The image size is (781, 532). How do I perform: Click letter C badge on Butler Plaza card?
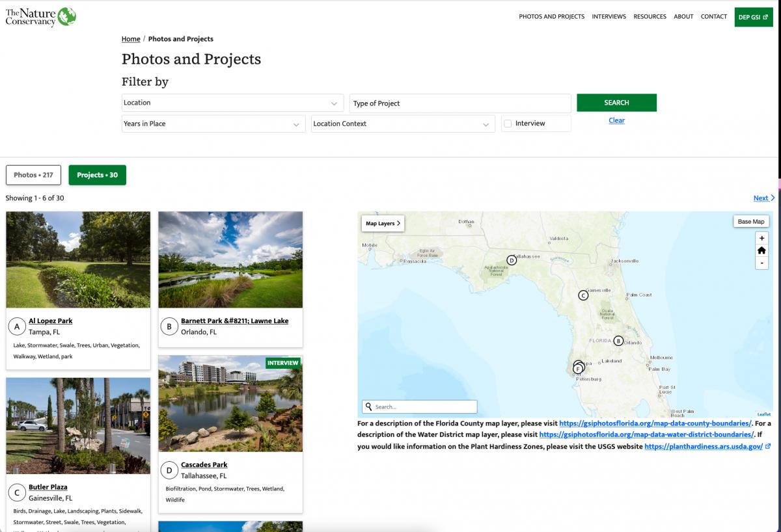17,493
